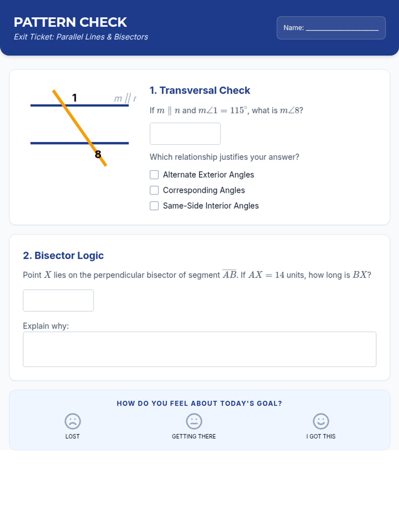Click the Bisector Logic heading

63,255
